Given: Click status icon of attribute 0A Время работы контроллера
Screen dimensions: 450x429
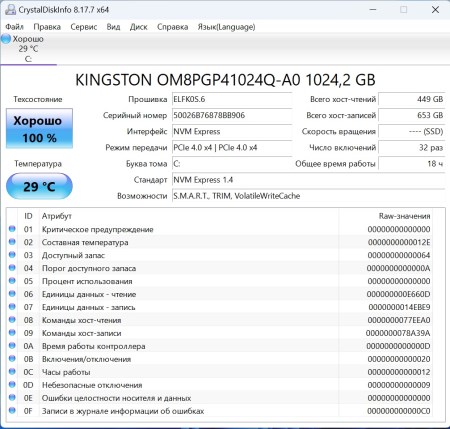Looking at the screenshot, I should point(12,346).
